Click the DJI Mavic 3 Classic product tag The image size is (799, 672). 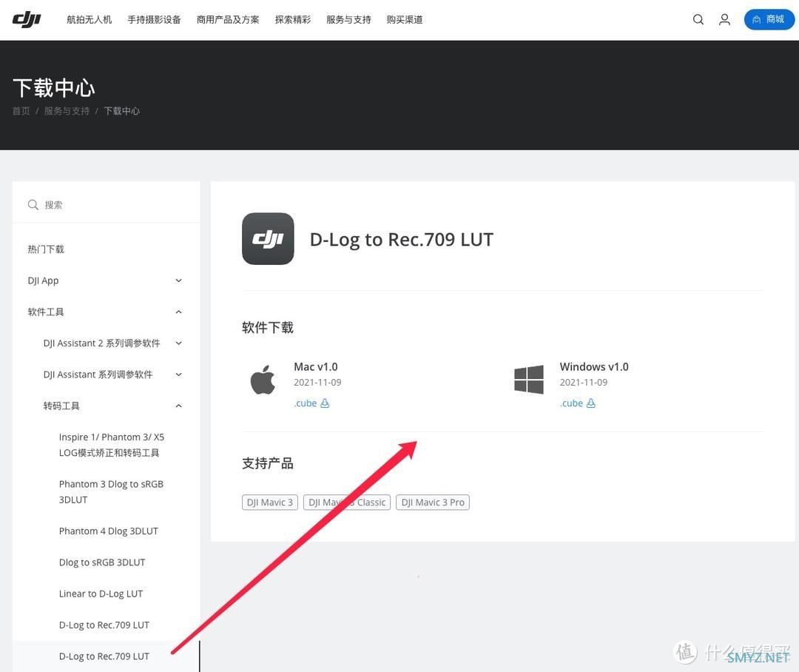click(x=347, y=503)
